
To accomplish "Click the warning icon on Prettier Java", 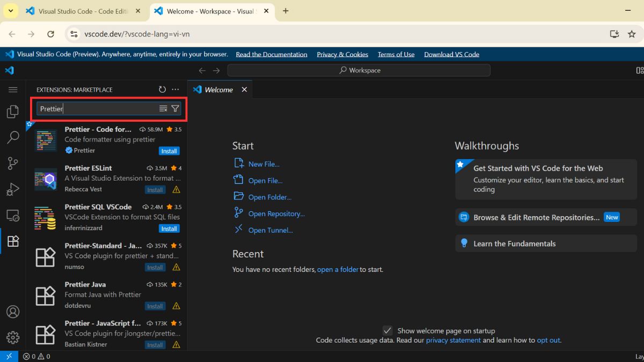I will pyautogui.click(x=177, y=306).
